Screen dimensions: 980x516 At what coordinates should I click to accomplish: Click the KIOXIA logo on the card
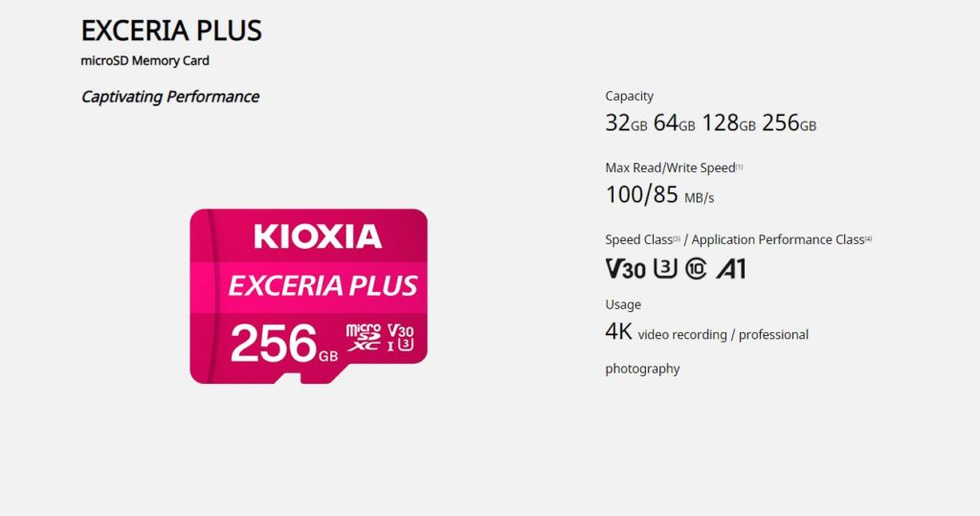click(318, 236)
